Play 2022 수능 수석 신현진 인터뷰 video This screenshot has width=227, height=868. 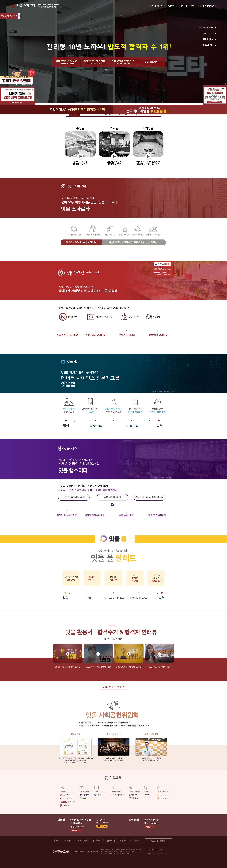click(98, 654)
